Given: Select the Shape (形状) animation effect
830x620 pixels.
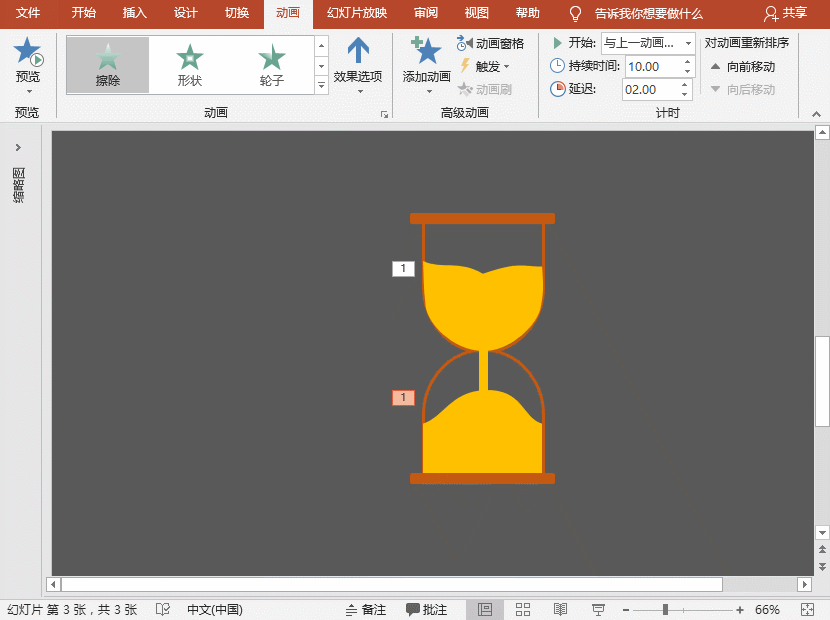Looking at the screenshot, I should click(x=190, y=65).
